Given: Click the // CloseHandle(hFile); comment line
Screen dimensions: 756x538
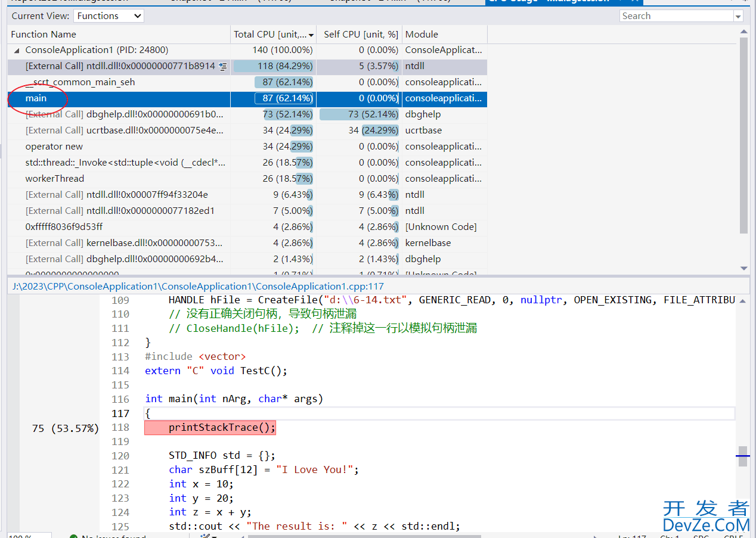Looking at the screenshot, I should click(x=323, y=328).
